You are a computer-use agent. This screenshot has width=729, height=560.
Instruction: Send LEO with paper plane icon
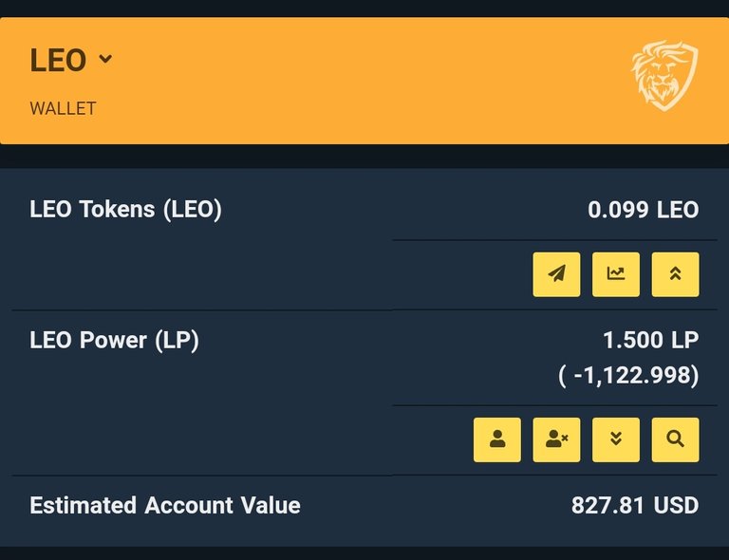click(x=556, y=274)
